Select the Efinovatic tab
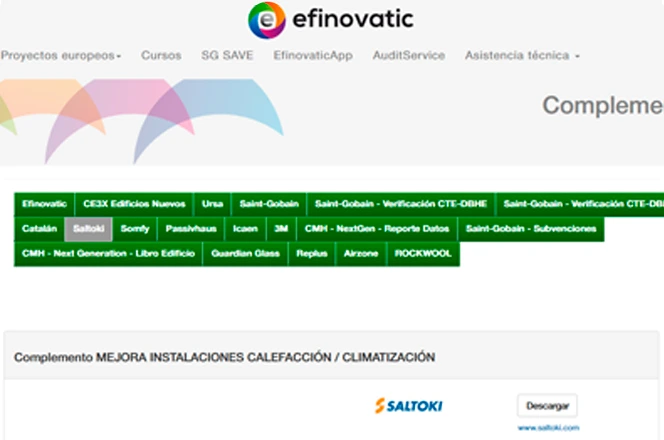Screen dimensions: 664x440 tap(44, 204)
